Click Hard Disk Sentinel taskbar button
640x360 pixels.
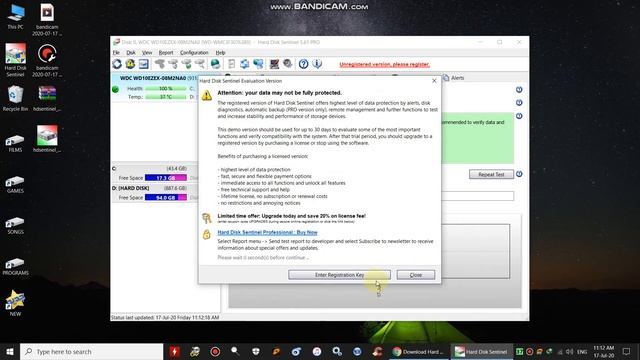[481, 351]
